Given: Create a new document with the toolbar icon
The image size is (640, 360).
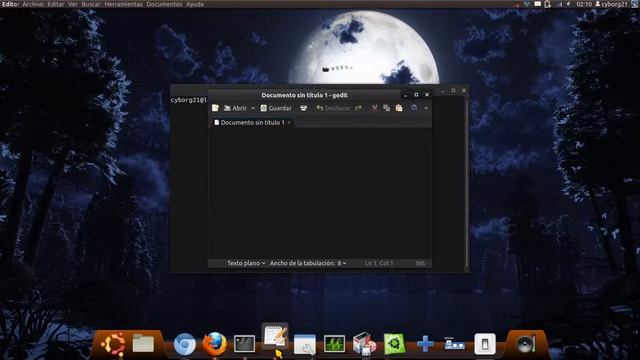Looking at the screenshot, I should (215, 108).
